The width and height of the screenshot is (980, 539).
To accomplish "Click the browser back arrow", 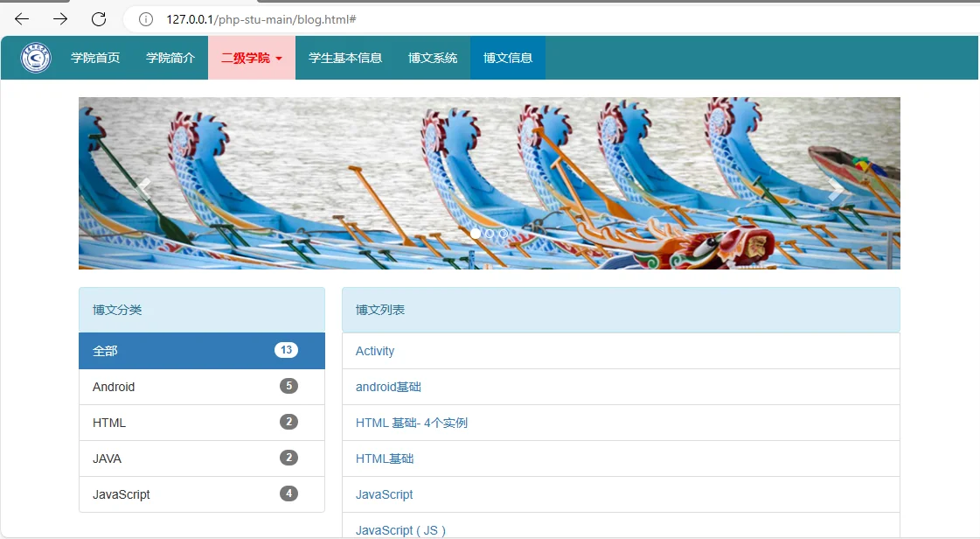I will click(x=21, y=17).
